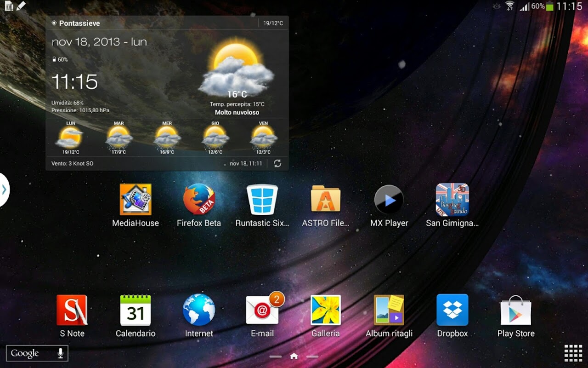Viewport: 588px width, 368px height.
Task: Tap the home page indicator
Action: pyautogui.click(x=294, y=356)
